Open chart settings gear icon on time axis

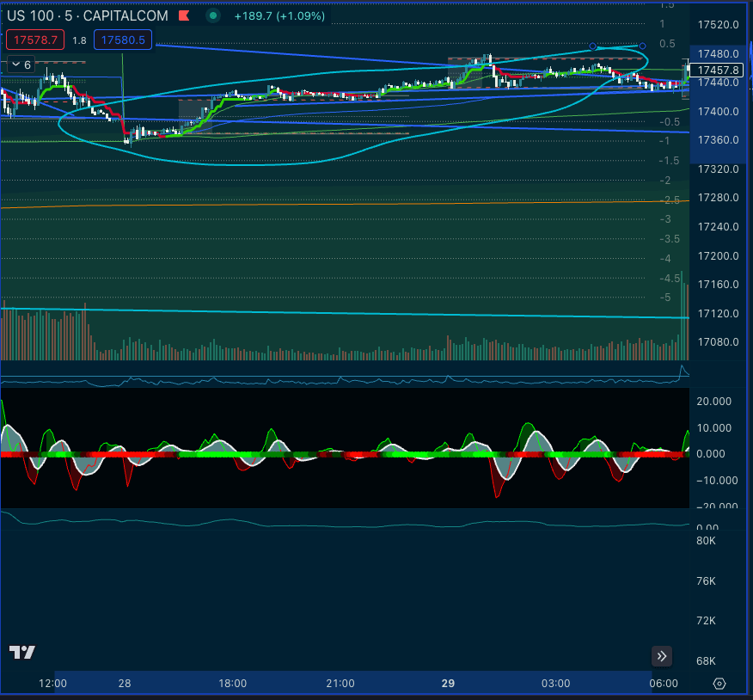pos(719,684)
